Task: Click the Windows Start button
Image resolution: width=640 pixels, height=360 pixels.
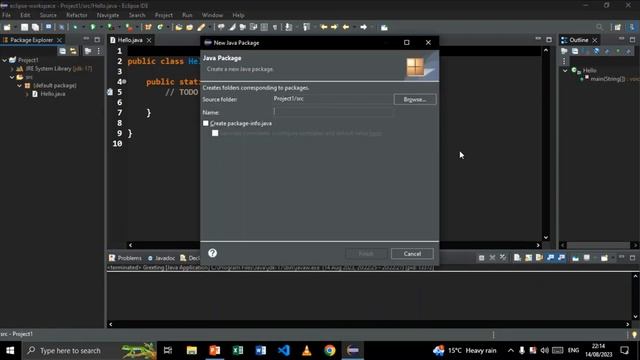Action: pyautogui.click(x=10, y=350)
